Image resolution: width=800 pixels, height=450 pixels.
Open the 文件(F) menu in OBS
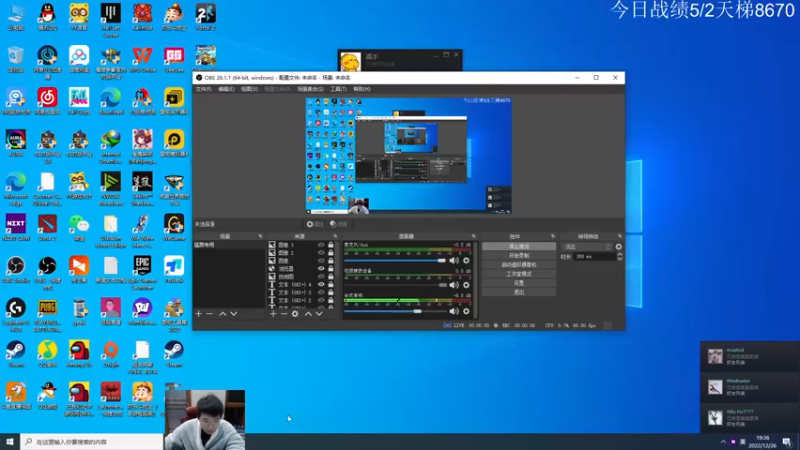pos(204,89)
